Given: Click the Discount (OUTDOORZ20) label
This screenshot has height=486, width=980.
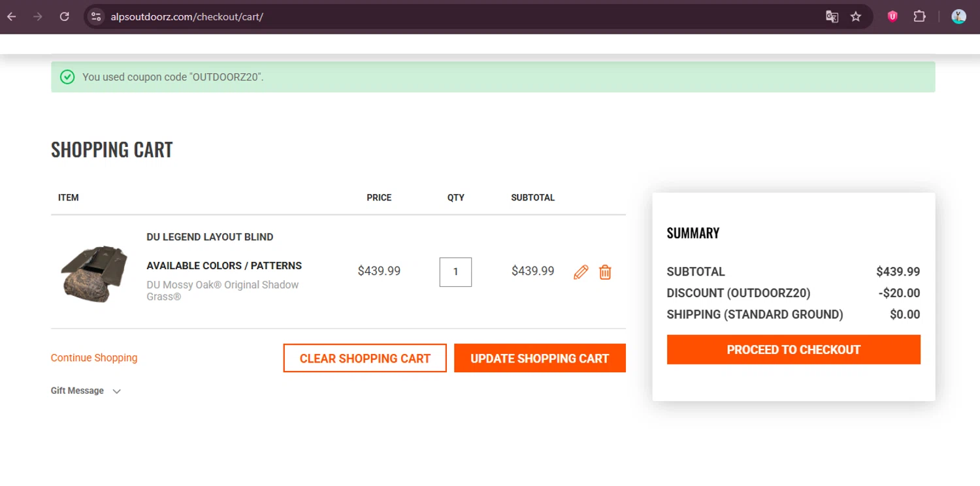Looking at the screenshot, I should [738, 293].
